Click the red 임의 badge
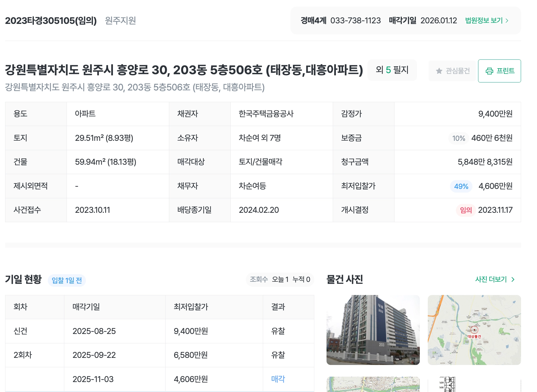This screenshot has height=392, width=537. [x=466, y=210]
